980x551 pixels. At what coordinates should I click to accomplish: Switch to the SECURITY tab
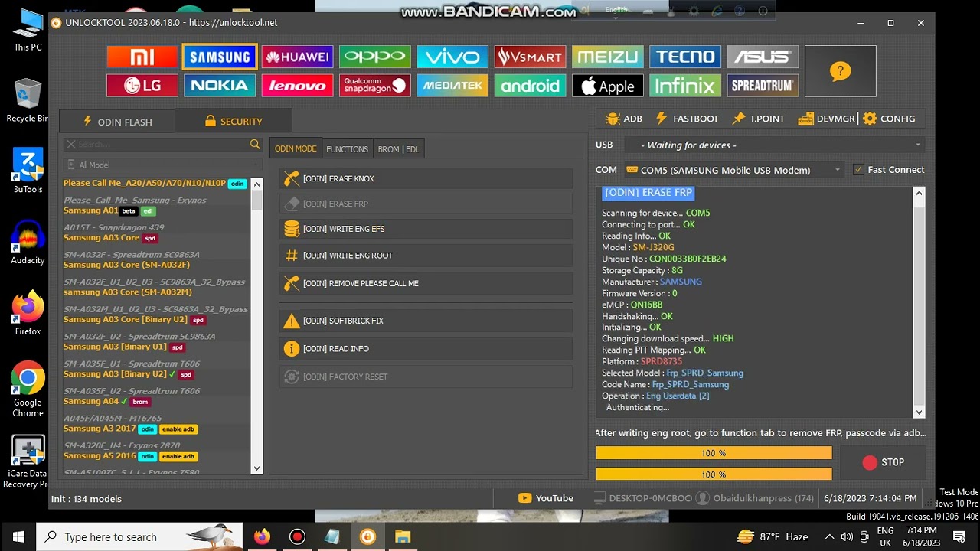(234, 121)
